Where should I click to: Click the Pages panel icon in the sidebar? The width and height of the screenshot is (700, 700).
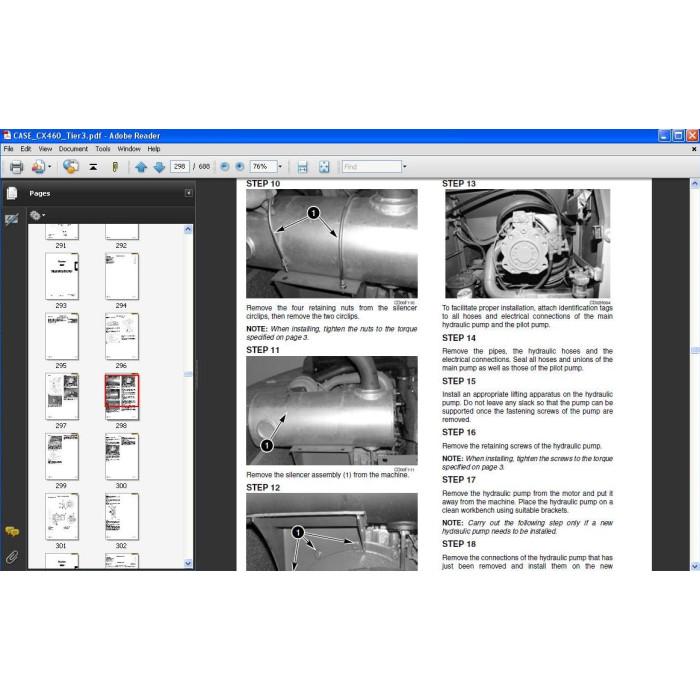(x=12, y=193)
